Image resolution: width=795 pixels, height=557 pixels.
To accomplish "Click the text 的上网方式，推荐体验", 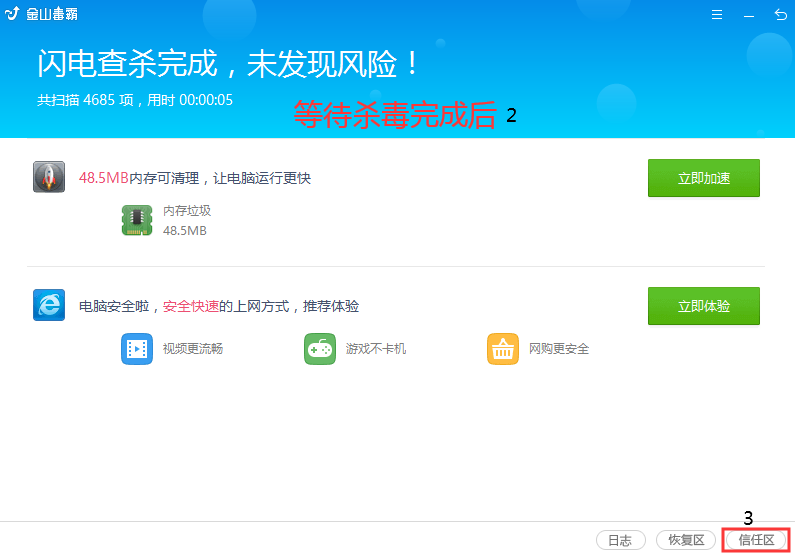I will [x=288, y=306].
